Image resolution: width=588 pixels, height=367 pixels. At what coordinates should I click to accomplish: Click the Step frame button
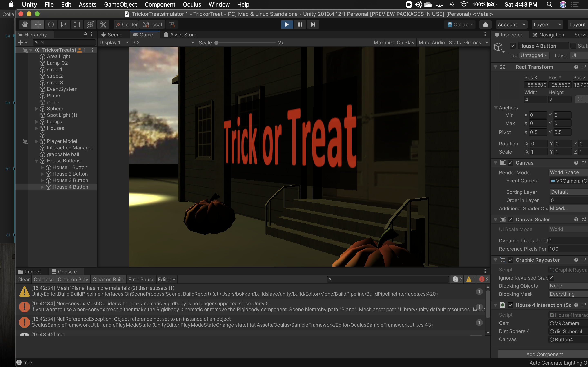(x=313, y=24)
